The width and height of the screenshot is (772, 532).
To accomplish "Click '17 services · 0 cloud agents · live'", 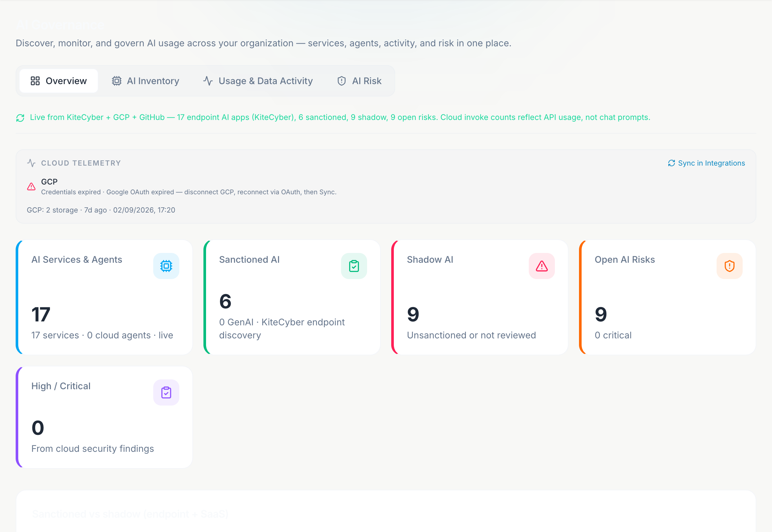I will 102,335.
